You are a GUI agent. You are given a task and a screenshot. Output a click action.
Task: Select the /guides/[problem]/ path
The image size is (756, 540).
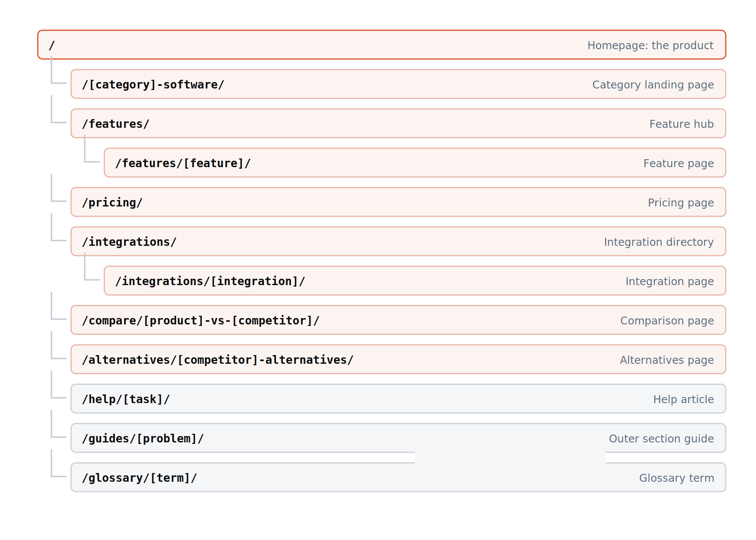(x=143, y=439)
